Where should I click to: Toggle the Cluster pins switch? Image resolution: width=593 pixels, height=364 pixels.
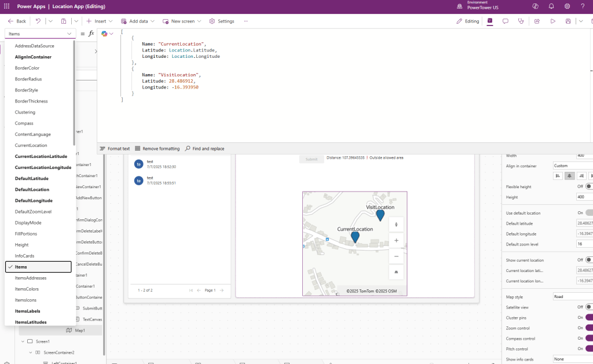pos(589,317)
